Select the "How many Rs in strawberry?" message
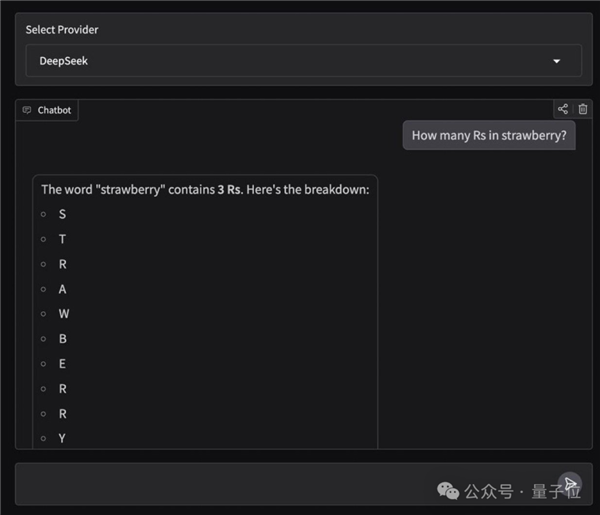 tap(489, 136)
